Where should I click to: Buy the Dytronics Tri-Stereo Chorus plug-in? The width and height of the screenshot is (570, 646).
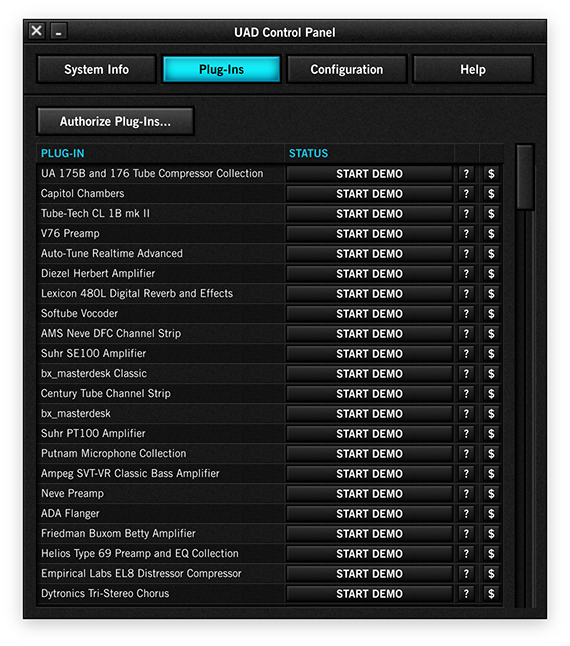[x=491, y=594]
